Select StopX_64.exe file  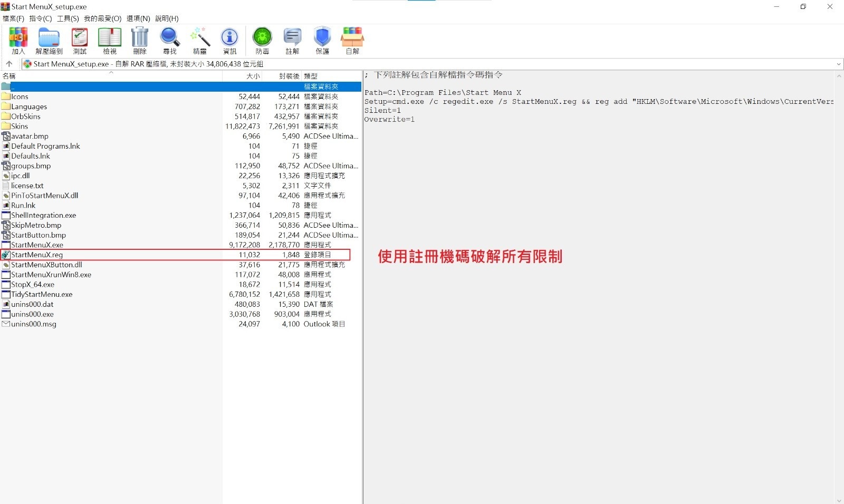coord(181,284)
